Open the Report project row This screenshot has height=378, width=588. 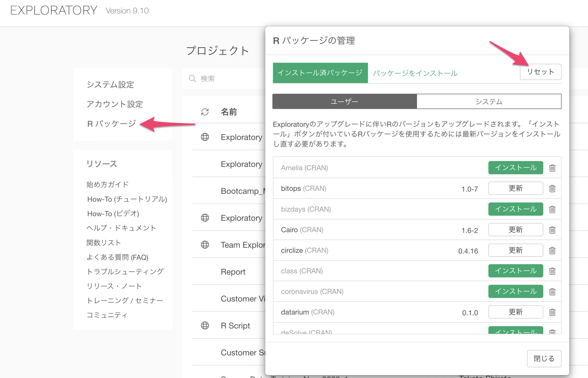point(233,272)
